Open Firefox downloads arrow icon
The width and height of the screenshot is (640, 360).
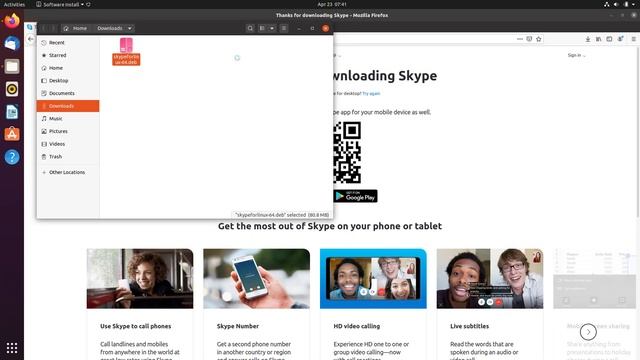coord(588,39)
